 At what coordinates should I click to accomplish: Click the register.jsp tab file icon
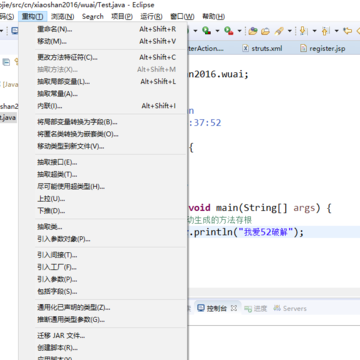point(303,48)
